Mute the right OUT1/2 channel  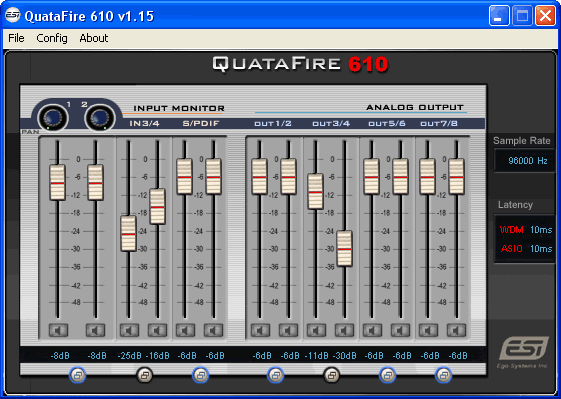click(x=288, y=330)
